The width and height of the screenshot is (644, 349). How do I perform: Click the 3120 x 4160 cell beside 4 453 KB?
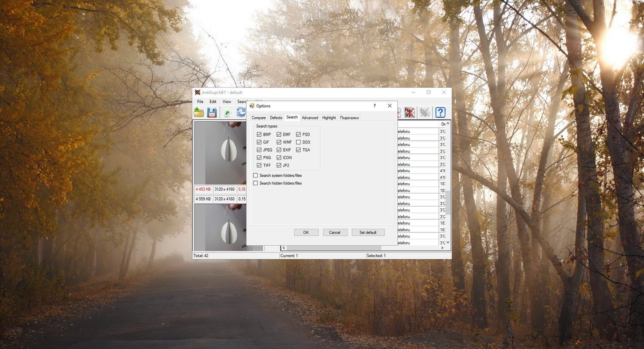tap(225, 189)
